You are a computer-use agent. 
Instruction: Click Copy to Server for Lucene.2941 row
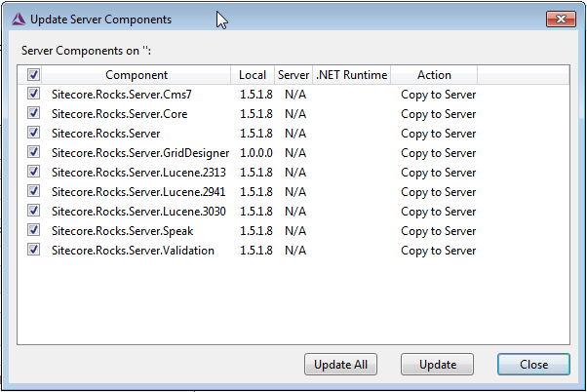click(x=439, y=192)
